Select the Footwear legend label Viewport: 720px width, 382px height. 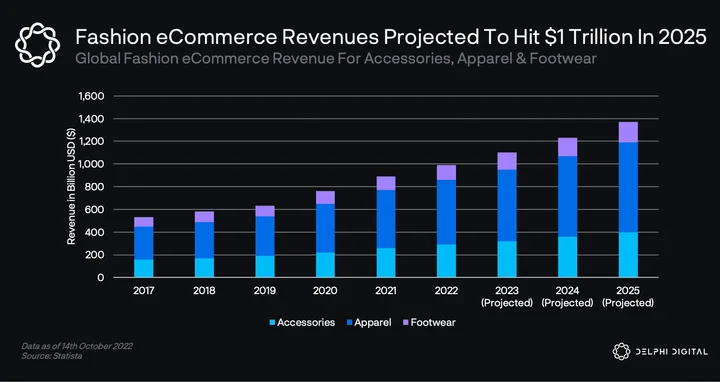point(433,322)
